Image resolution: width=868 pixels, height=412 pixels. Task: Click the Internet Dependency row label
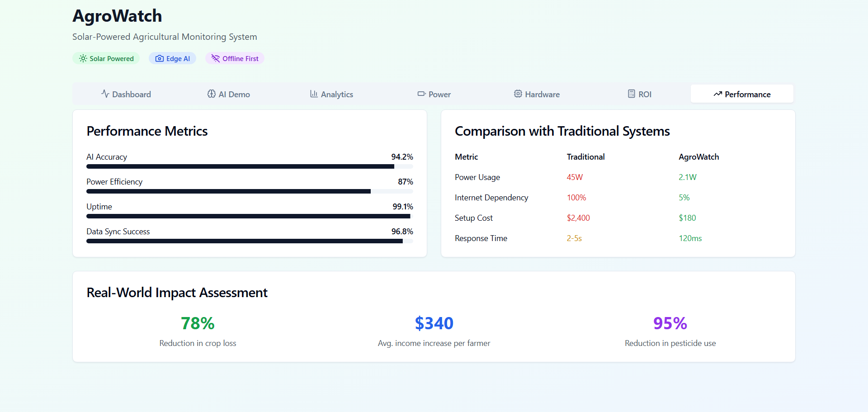[491, 198]
